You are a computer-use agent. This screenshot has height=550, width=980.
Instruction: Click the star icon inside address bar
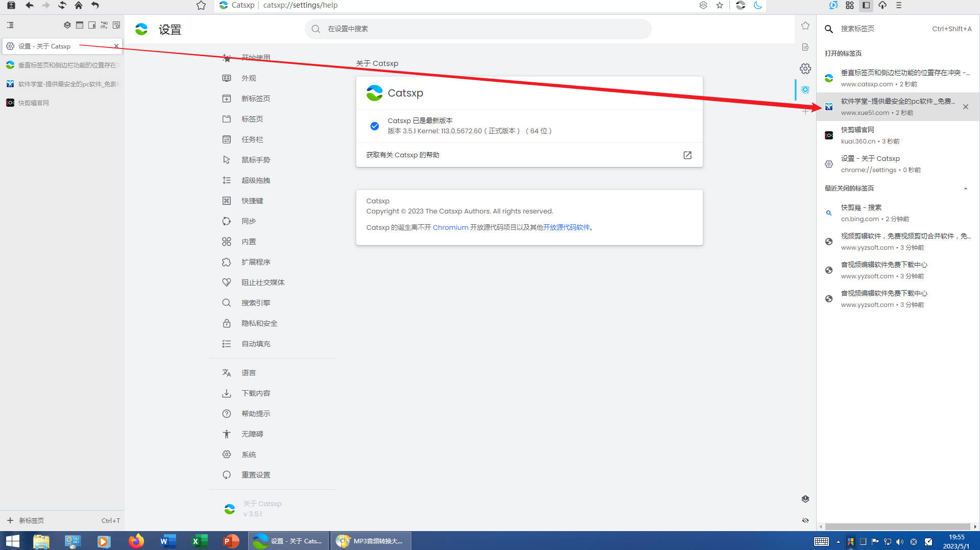point(720,5)
